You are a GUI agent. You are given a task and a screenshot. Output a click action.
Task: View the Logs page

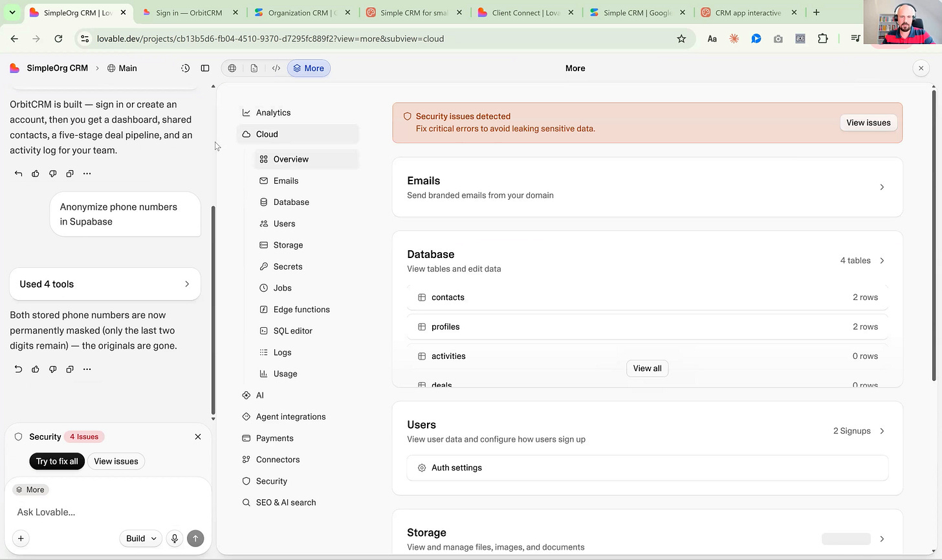pos(307,352)
